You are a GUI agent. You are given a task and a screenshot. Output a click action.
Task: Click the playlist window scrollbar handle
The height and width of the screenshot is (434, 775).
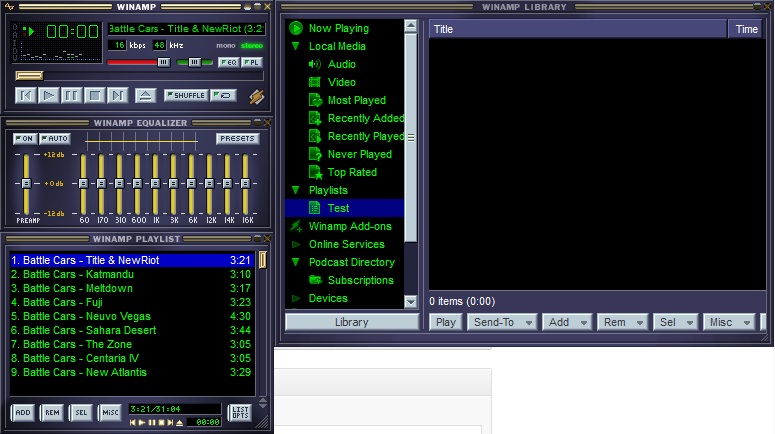tap(262, 260)
